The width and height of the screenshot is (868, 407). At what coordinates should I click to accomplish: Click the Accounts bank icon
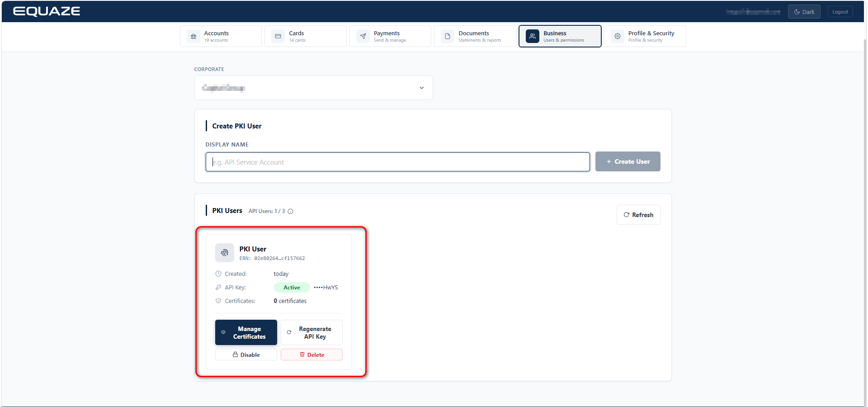[193, 36]
